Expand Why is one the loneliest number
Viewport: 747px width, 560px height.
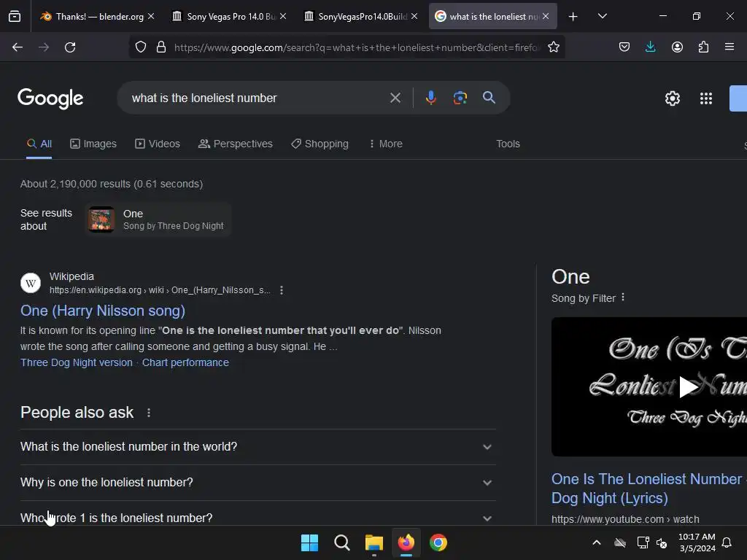[258, 483]
